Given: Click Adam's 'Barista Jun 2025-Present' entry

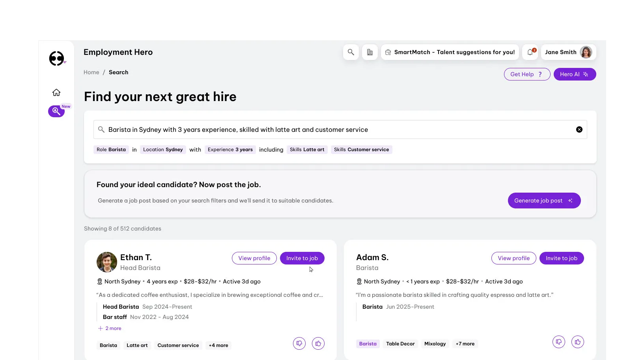Looking at the screenshot, I should [398, 307].
